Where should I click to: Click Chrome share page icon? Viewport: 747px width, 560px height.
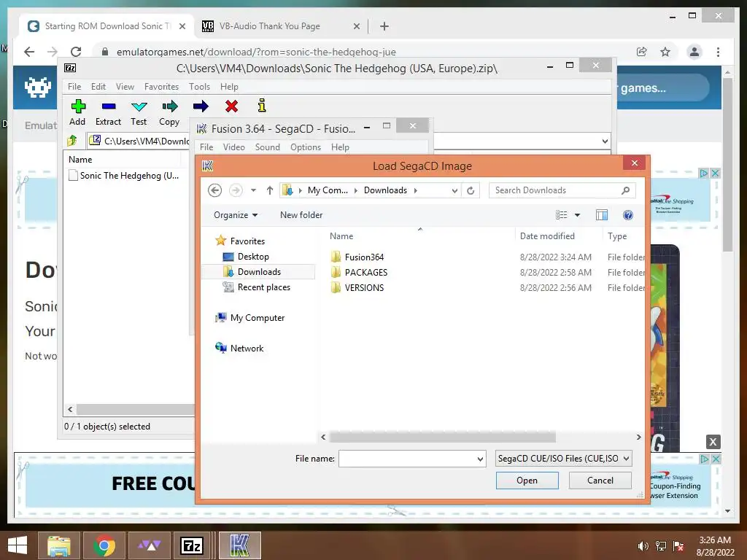(x=642, y=52)
